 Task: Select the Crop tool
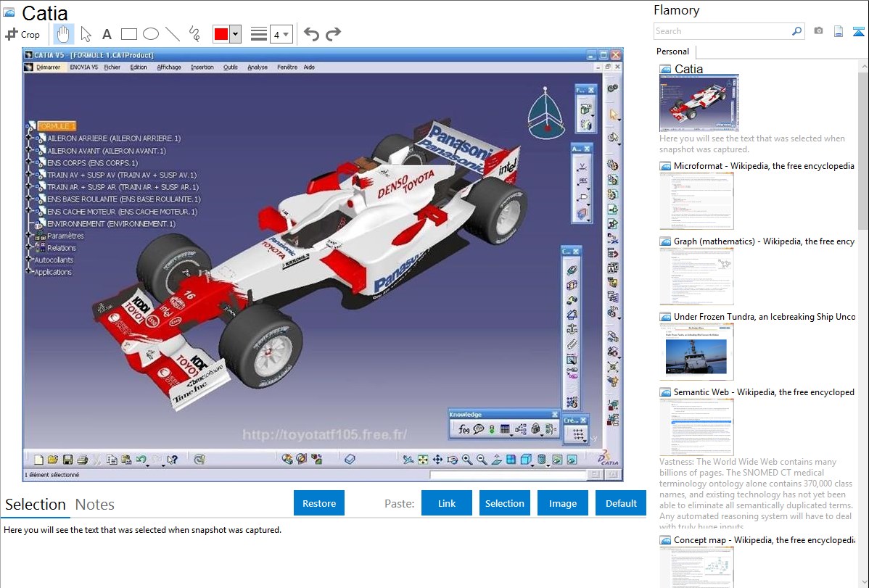[22, 34]
